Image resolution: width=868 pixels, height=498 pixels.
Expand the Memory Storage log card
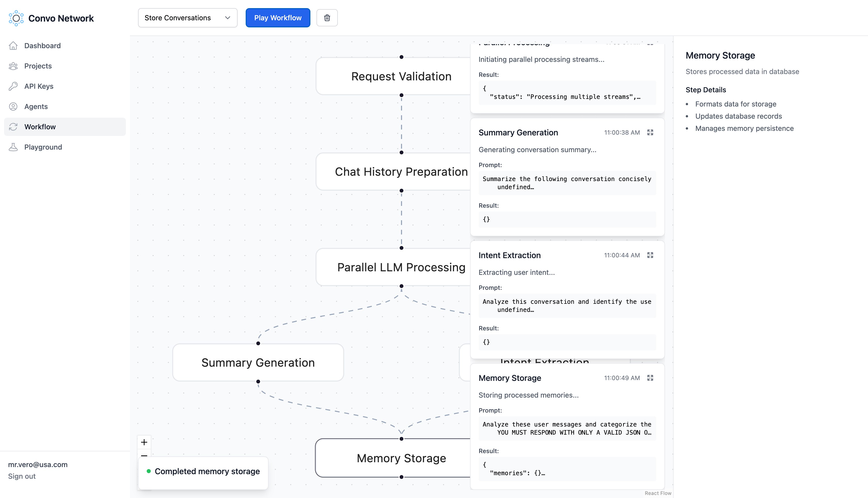tap(650, 378)
